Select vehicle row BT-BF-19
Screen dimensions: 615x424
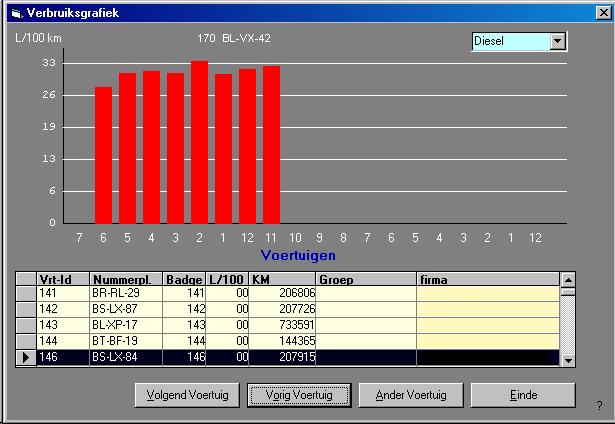[126, 340]
